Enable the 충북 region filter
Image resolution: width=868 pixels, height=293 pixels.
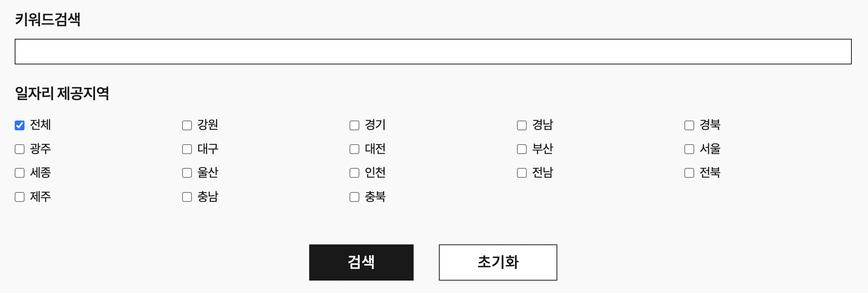pyautogui.click(x=354, y=197)
